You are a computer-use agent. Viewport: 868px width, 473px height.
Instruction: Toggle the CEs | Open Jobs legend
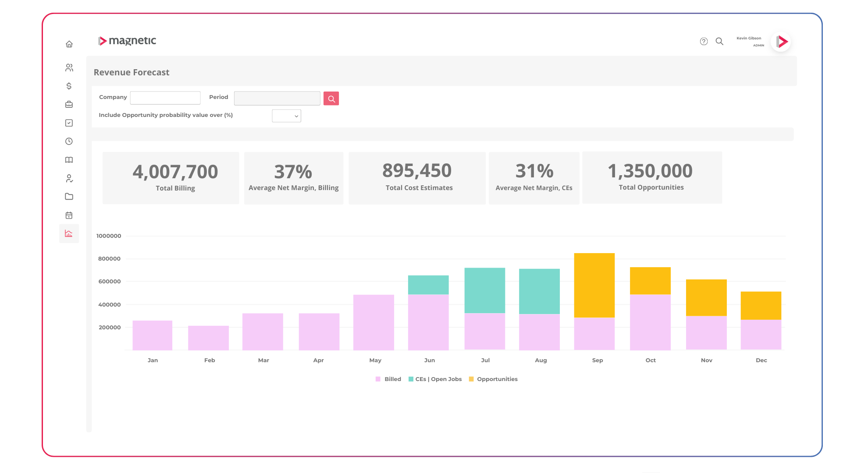click(435, 379)
